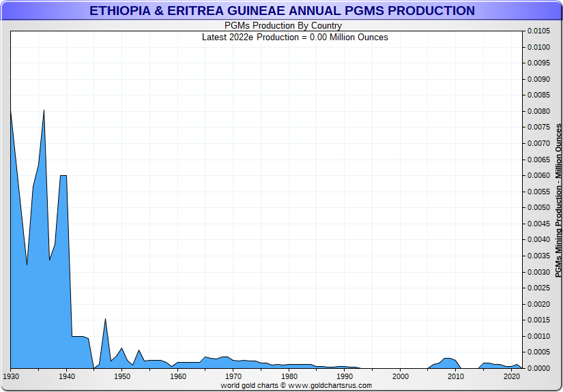The image size is (563, 392).
Task: Click the x-axis label 1940
Action: click(x=66, y=376)
